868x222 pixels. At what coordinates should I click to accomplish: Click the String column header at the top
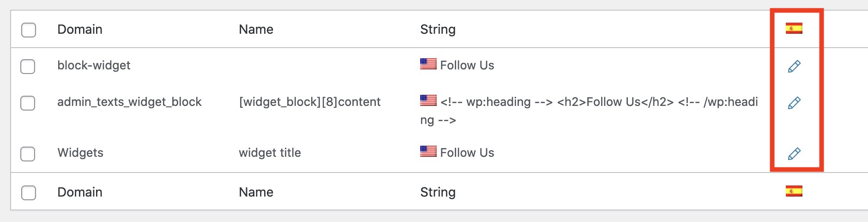tap(438, 30)
